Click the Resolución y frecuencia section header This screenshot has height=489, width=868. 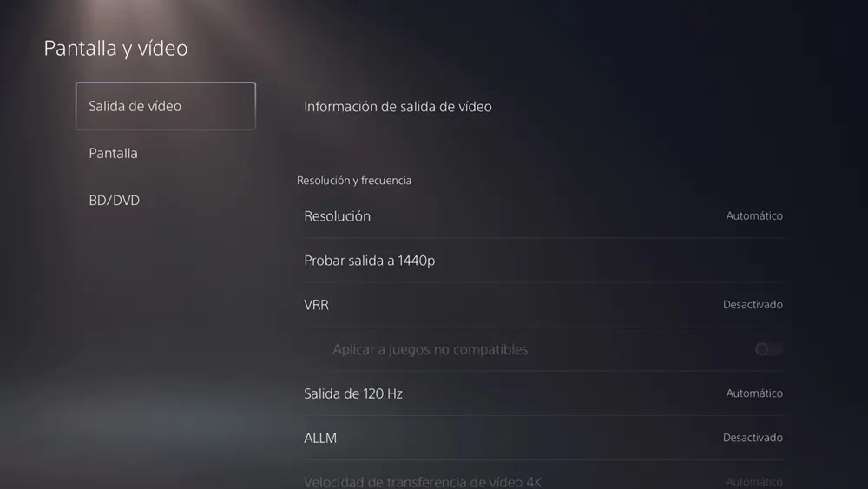(x=354, y=181)
